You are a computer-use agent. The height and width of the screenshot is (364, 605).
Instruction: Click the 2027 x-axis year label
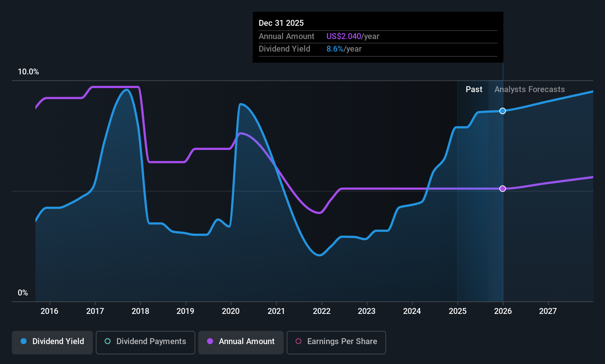(548, 311)
